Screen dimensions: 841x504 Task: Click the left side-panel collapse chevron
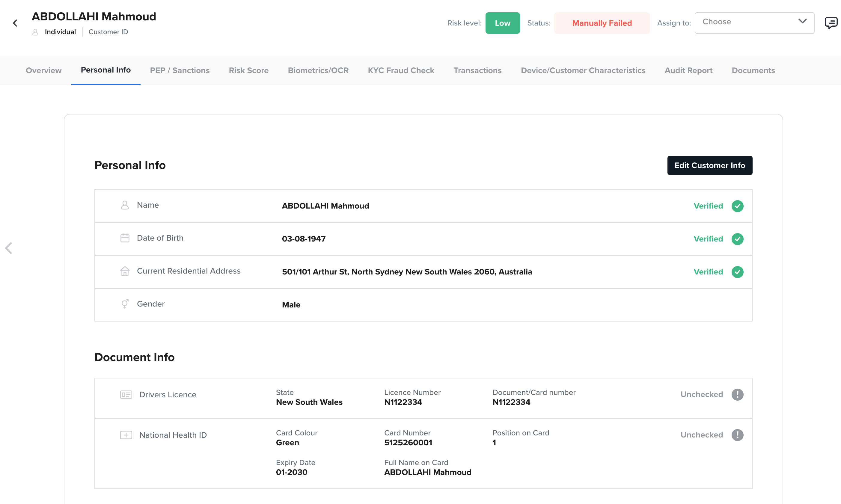(x=9, y=248)
